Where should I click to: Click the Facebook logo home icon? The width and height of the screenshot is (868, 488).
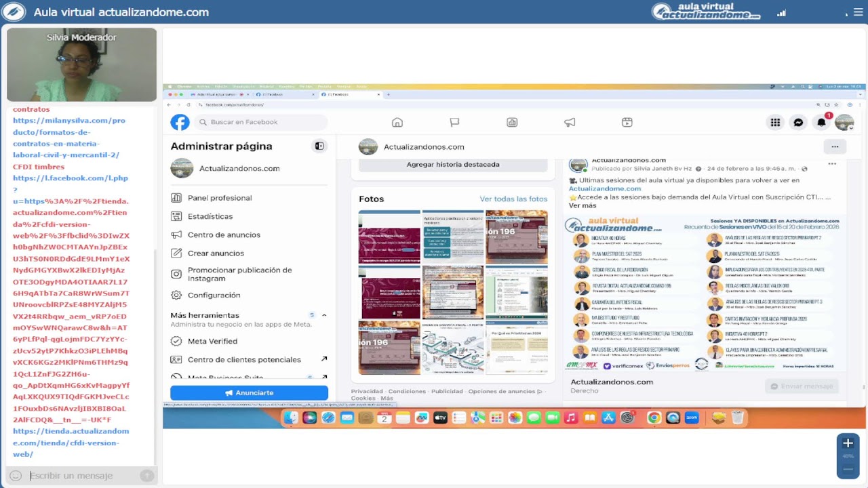[180, 122]
